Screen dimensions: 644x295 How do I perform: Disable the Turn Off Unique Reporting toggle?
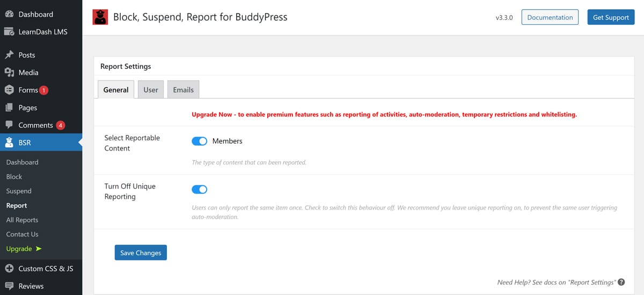[x=199, y=189]
